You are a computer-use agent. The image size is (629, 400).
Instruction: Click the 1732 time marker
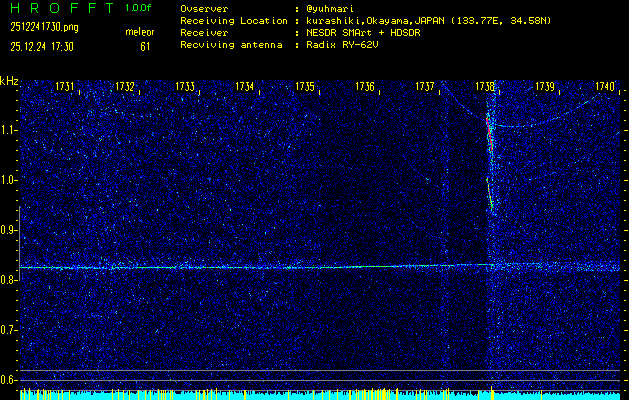125,86
